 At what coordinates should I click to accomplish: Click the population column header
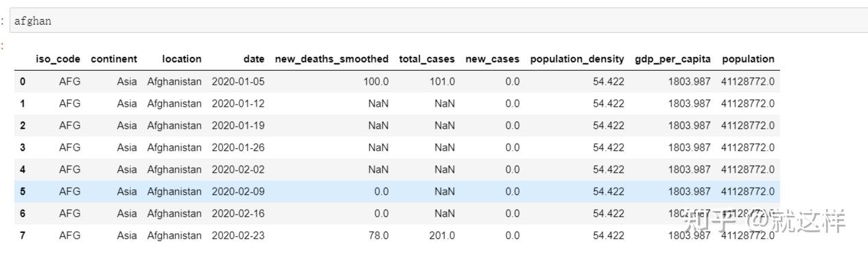[x=748, y=59]
